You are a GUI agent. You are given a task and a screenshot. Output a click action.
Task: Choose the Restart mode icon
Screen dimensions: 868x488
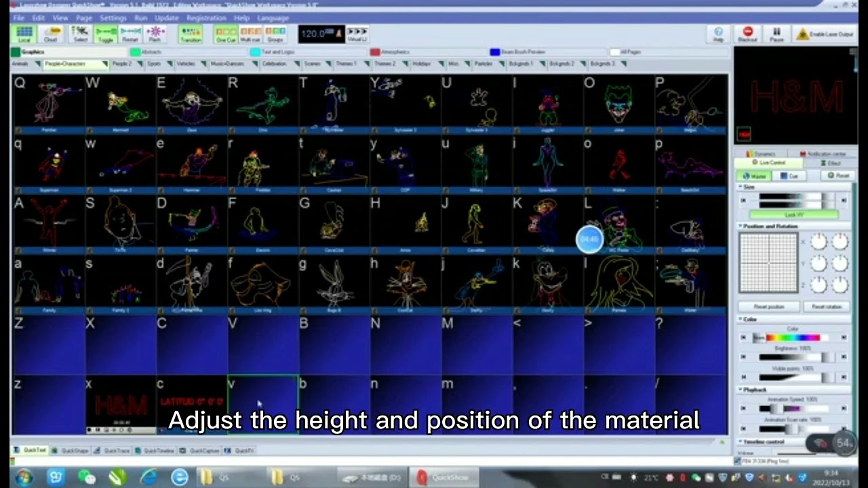[130, 35]
